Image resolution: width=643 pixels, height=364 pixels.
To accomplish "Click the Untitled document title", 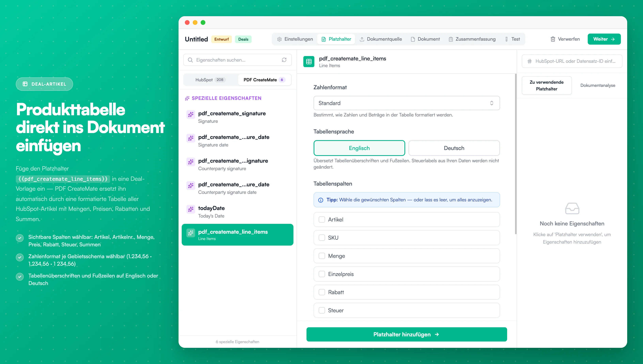I will (196, 39).
